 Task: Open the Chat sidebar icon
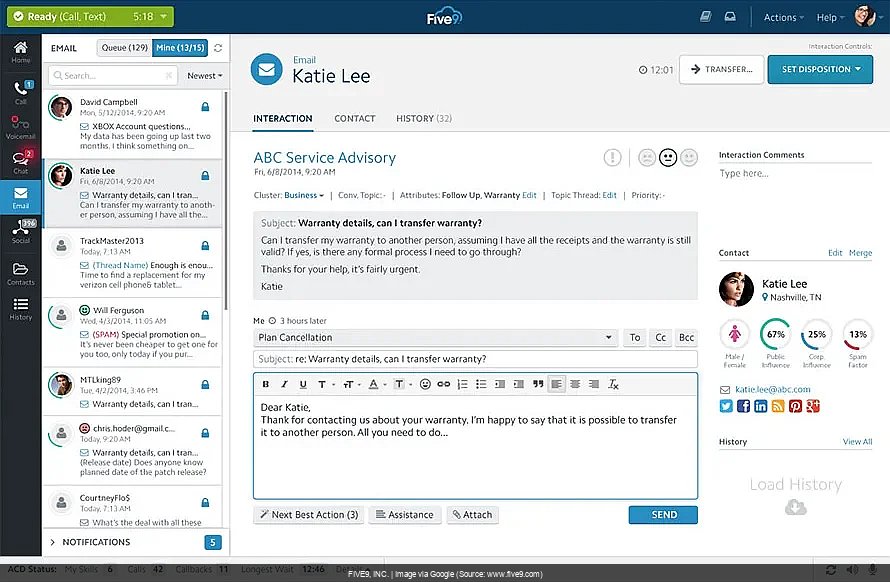coord(20,160)
